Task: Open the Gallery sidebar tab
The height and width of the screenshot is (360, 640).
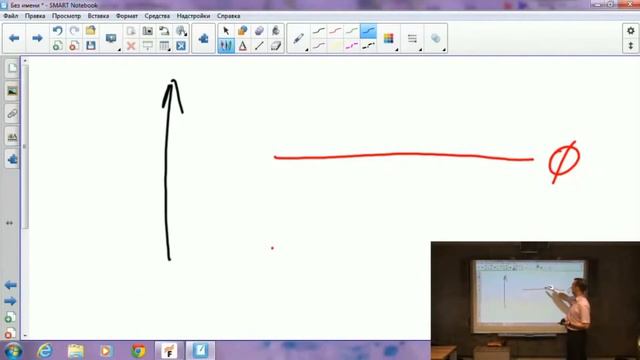Action: tap(12, 91)
